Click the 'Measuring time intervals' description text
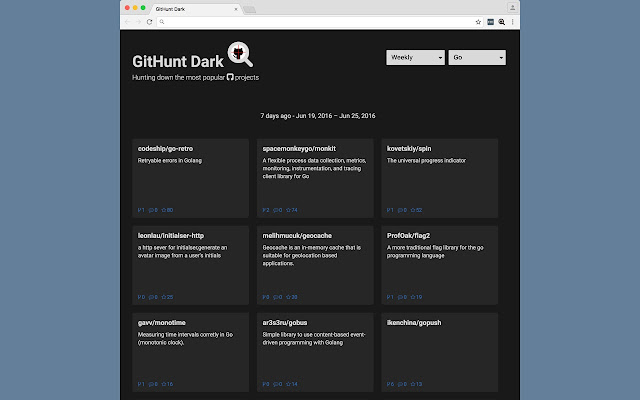Screen dimensions: 640x400 tap(185, 338)
